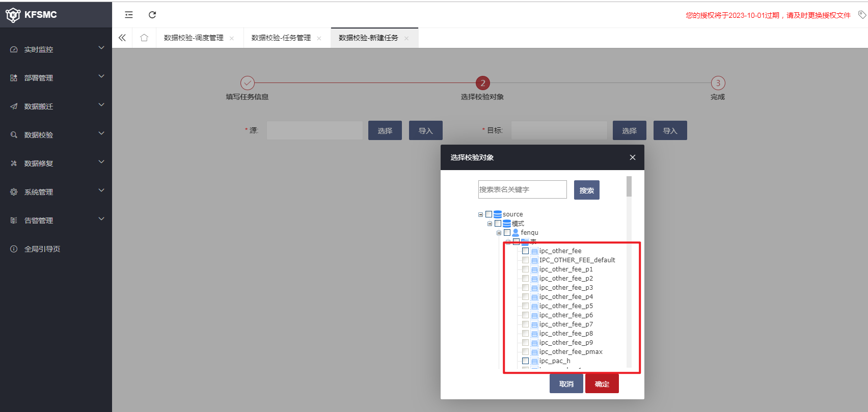Click the double-left arrow tab scroll icon

[x=122, y=38]
